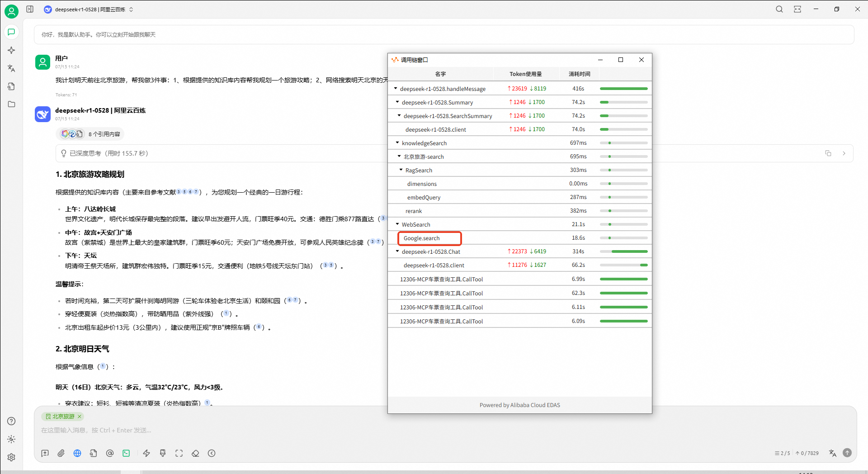Clear the conversation with the eraser icon
The height and width of the screenshot is (474, 868).
pos(195,453)
